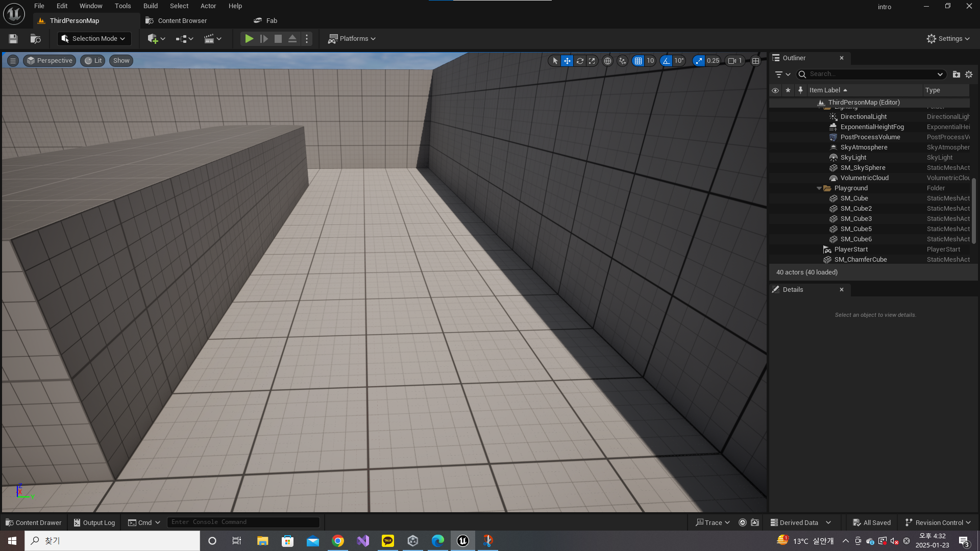Open the Tools menu
The image size is (980, 551).
[123, 6]
